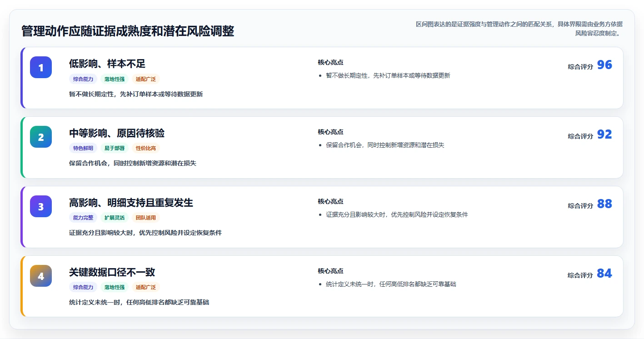Click the bold 保留合作机会 description below the tags

point(133,163)
